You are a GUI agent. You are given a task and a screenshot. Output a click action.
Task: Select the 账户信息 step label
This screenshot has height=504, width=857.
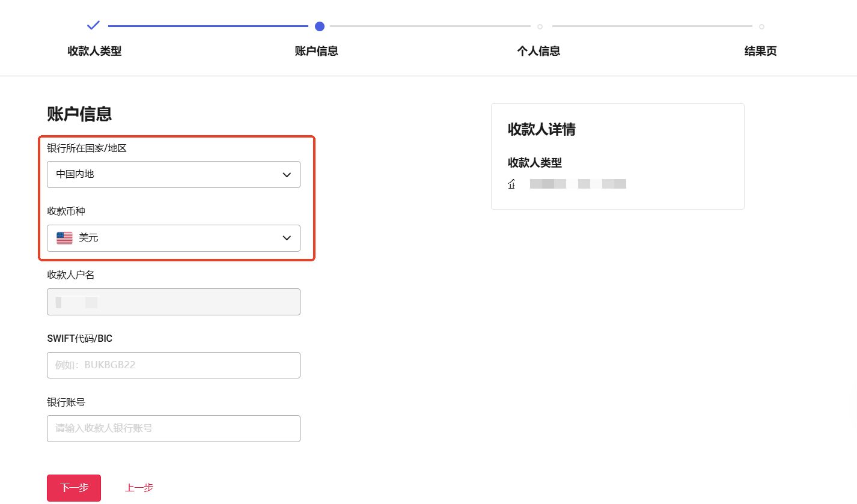[316, 51]
